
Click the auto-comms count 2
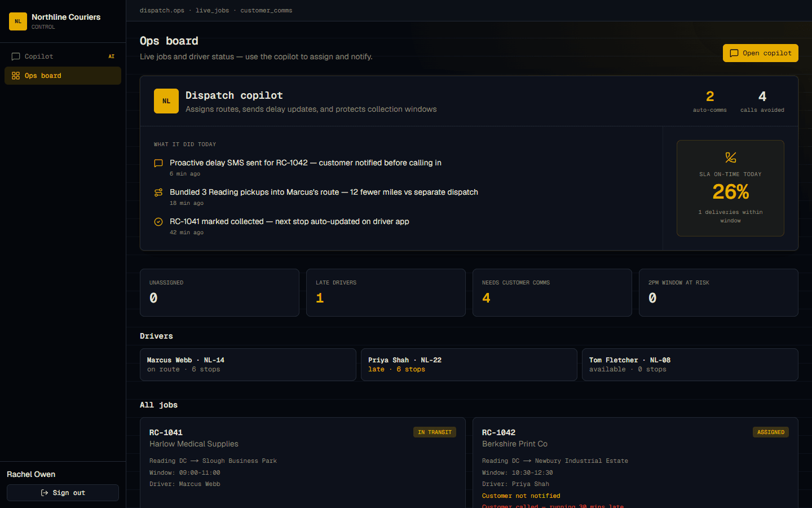coord(710,97)
